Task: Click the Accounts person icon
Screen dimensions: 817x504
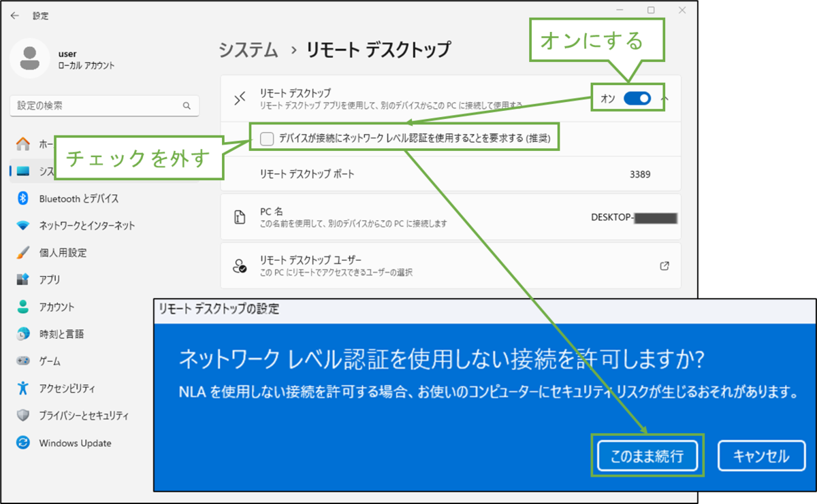Action: pyautogui.click(x=23, y=307)
